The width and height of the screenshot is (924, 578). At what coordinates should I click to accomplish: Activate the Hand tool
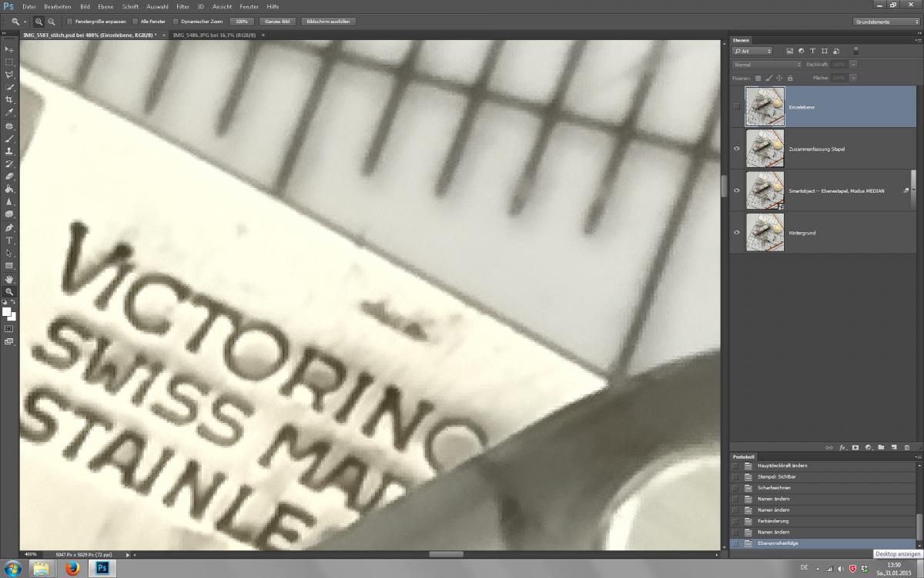tap(9, 279)
